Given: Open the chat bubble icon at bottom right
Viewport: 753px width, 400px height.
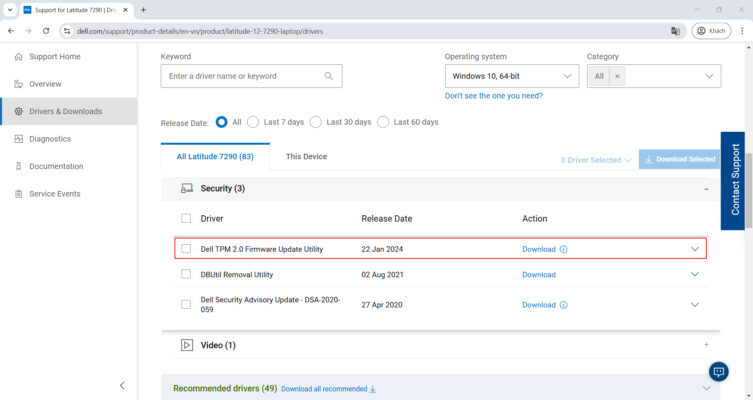Looking at the screenshot, I should click(718, 372).
